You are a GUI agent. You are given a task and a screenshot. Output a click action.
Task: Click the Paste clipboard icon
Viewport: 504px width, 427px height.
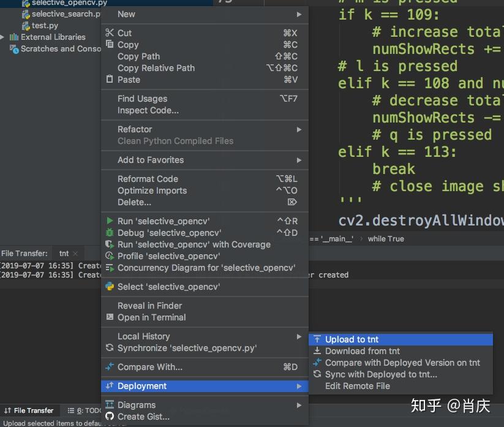110,79
